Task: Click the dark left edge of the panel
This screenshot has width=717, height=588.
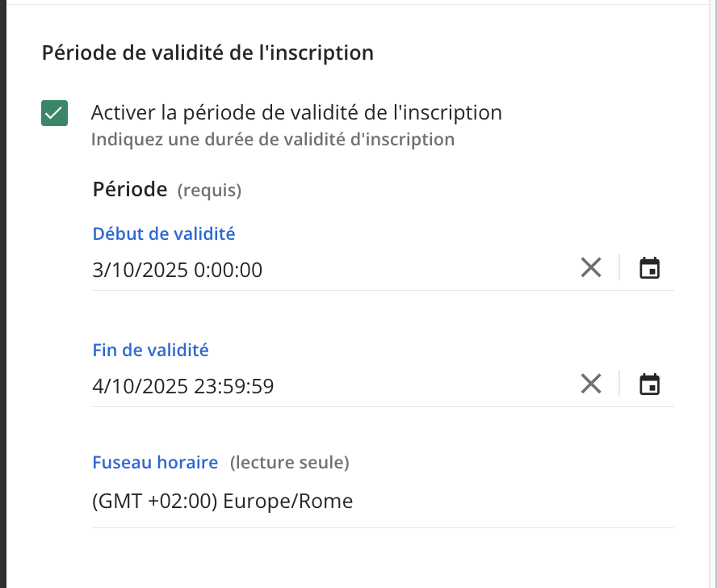Action: click(3, 323)
